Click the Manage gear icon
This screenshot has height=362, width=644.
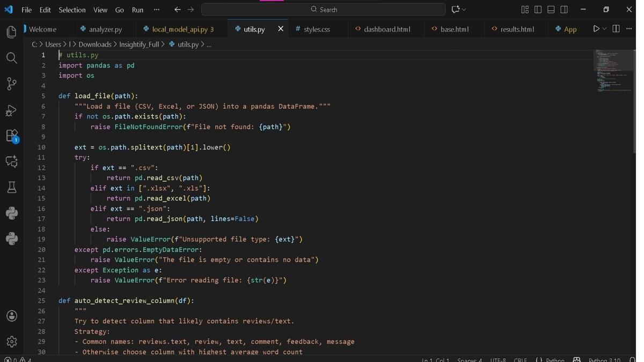pyautogui.click(x=11, y=341)
